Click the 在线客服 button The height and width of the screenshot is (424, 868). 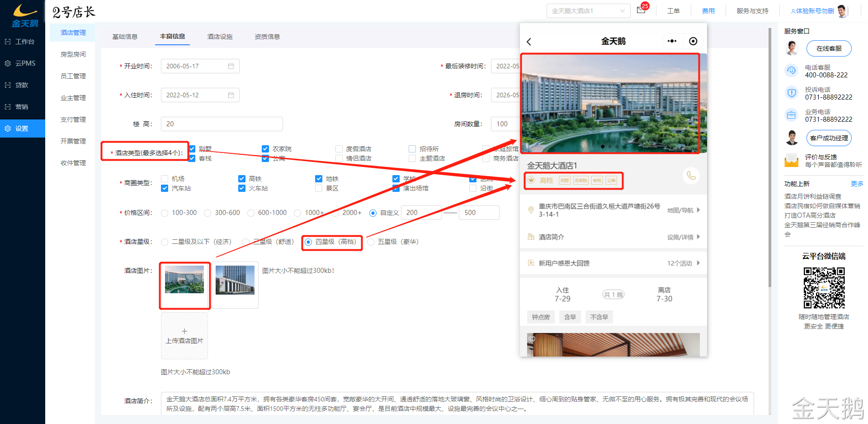(829, 48)
